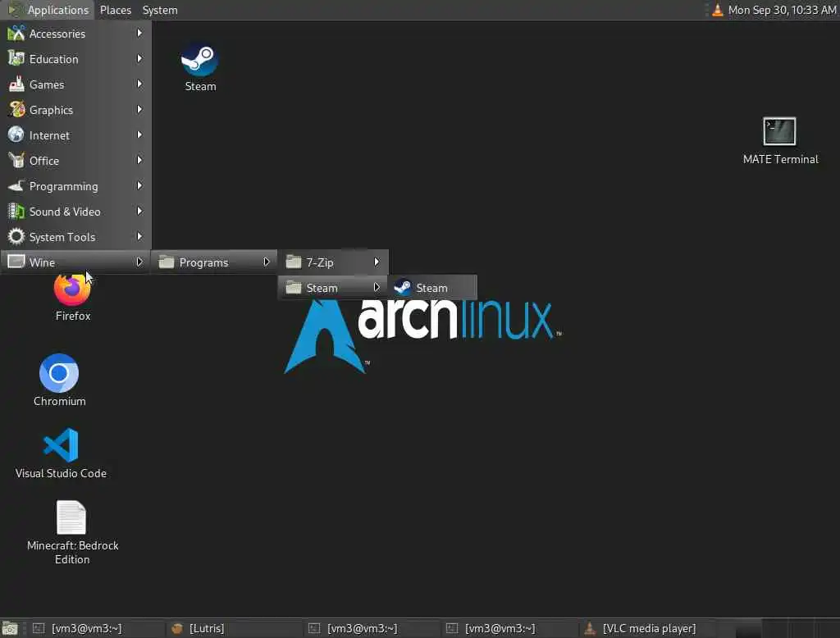This screenshot has height=638, width=840.
Task: Open Chromium desktop icon
Action: point(59,373)
